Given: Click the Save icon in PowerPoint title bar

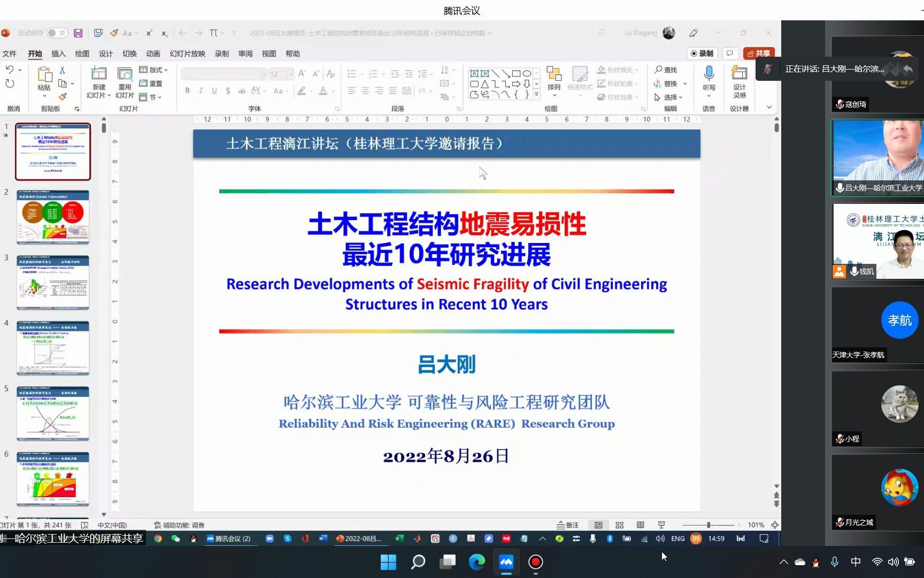Looking at the screenshot, I should (78, 33).
